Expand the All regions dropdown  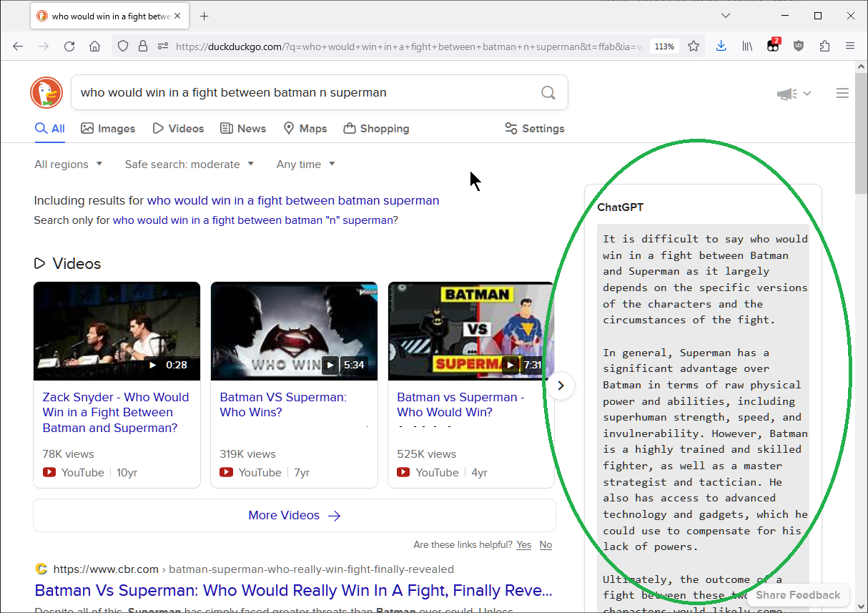(x=69, y=165)
